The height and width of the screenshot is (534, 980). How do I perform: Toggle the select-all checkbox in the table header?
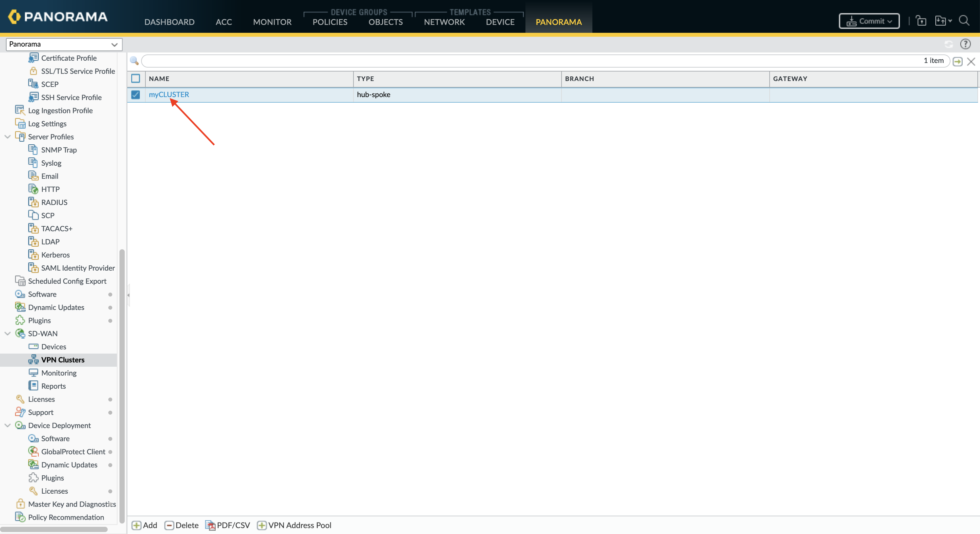point(136,79)
